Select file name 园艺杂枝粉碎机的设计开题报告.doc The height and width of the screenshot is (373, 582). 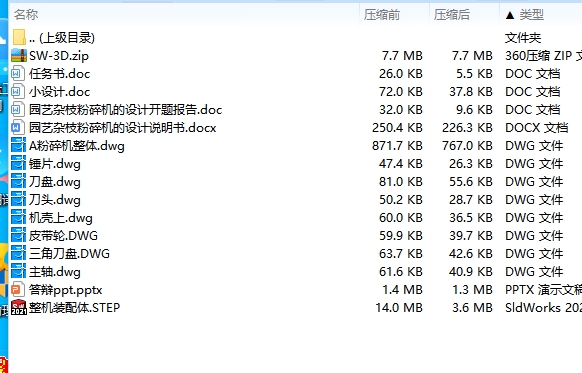coord(125,109)
